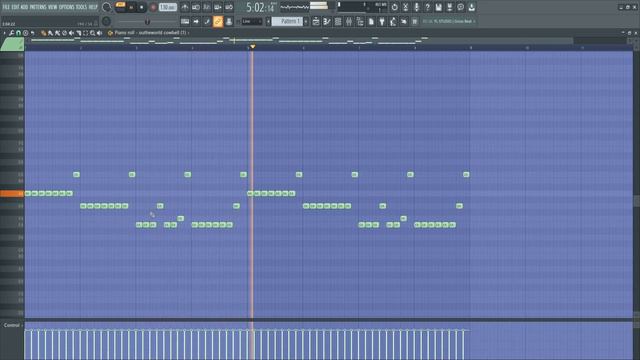The image size is (640, 360).
Task: Click arrow left of Pattern 1
Action: coord(268,21)
